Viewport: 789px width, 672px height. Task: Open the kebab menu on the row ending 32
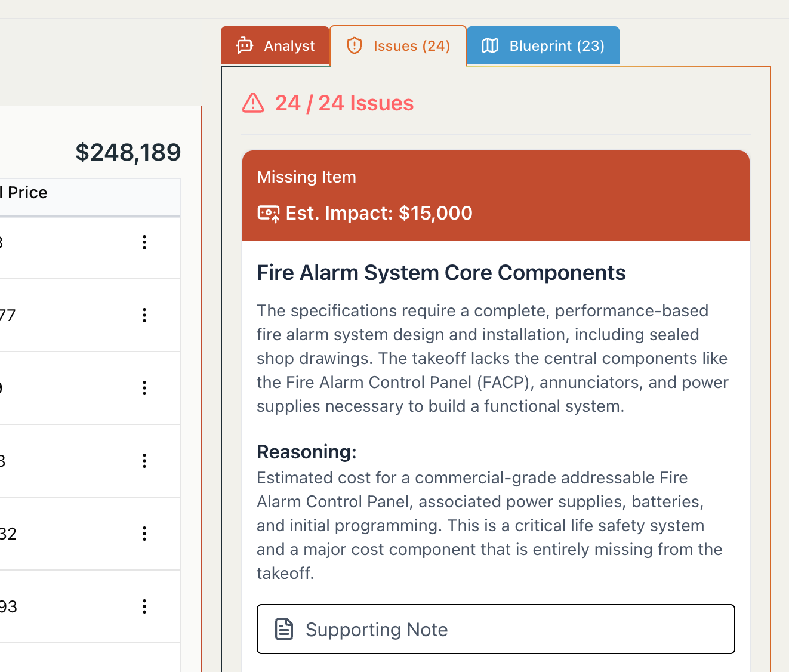point(144,534)
